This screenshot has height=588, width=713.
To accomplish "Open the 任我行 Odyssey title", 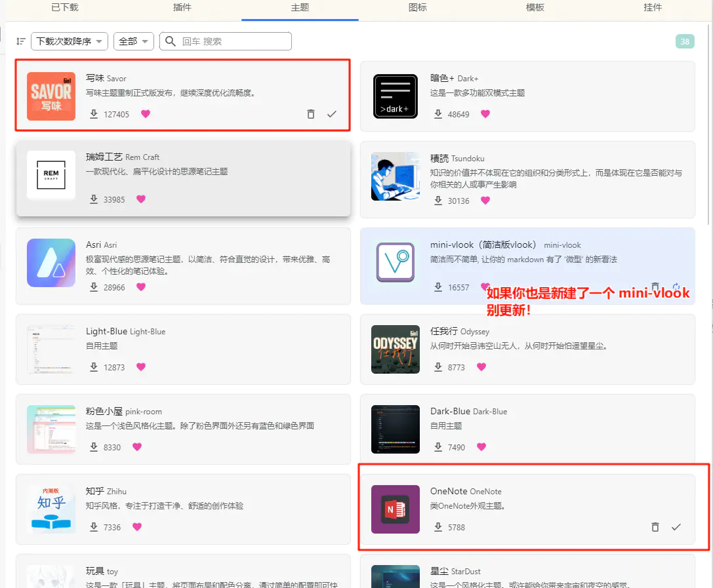I will click(x=460, y=331).
